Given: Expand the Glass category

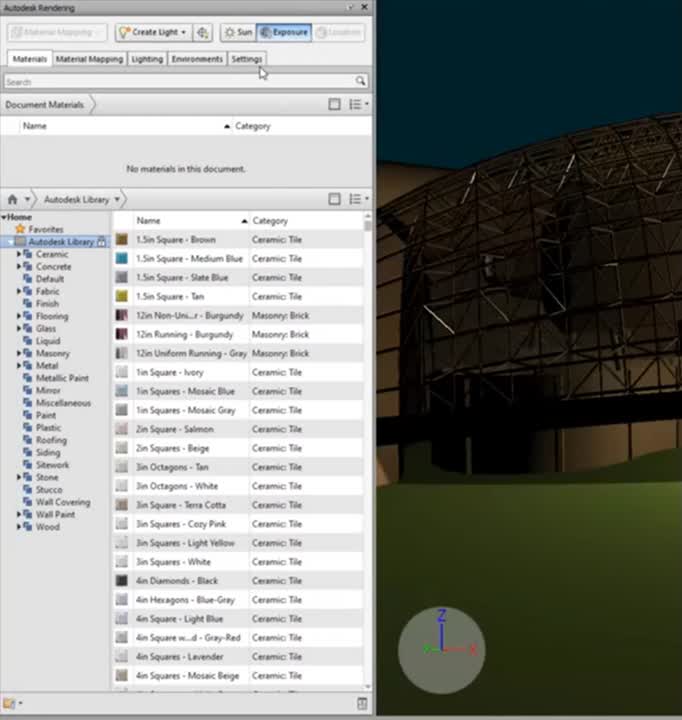Looking at the screenshot, I should (19, 328).
